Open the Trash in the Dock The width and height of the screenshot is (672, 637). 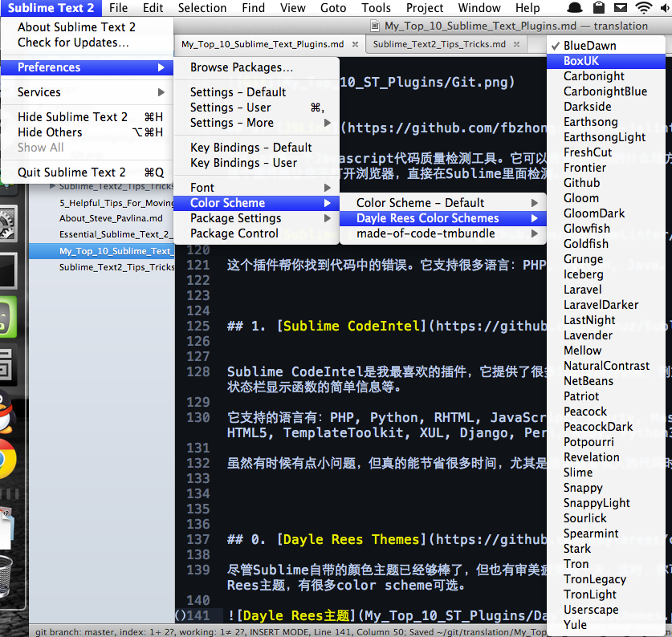(x=6, y=576)
